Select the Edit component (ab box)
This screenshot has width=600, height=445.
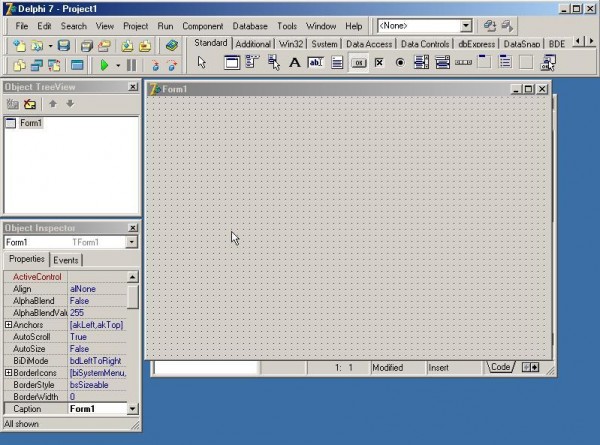[316, 62]
